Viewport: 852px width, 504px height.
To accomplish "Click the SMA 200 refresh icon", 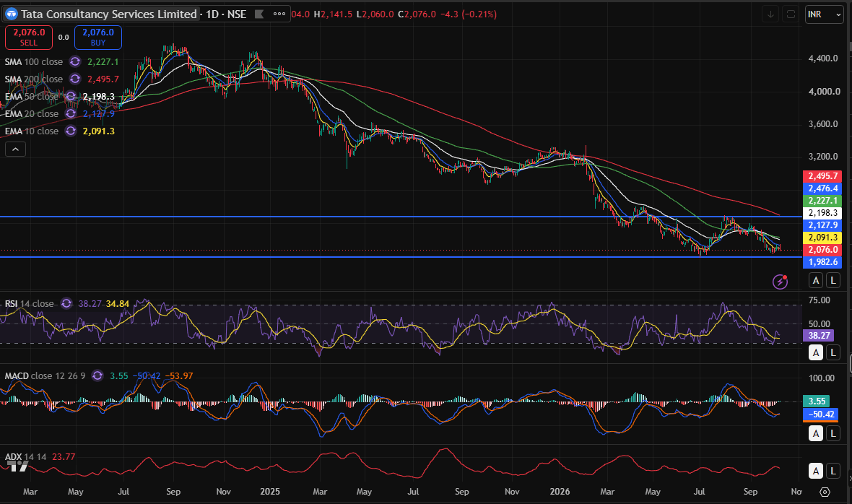I will pos(75,79).
